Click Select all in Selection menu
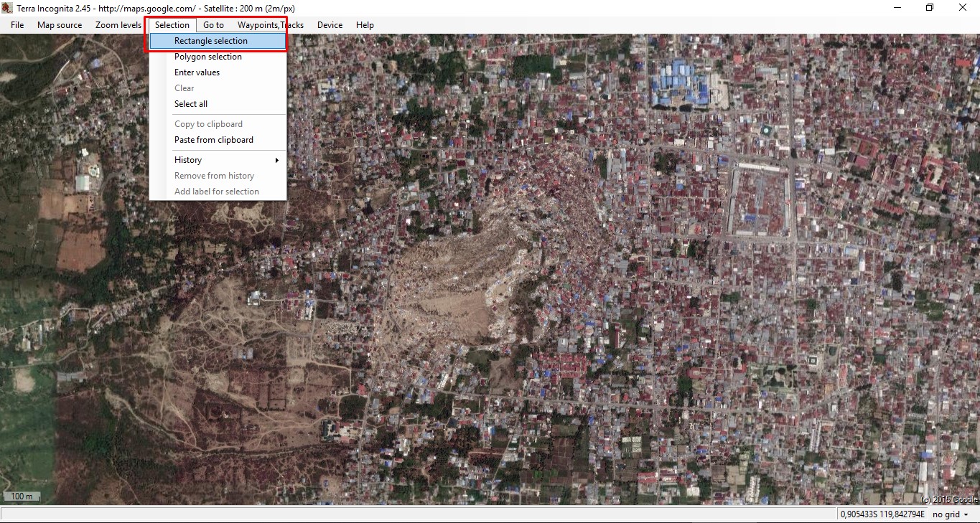This screenshot has width=980, height=523. coord(190,104)
